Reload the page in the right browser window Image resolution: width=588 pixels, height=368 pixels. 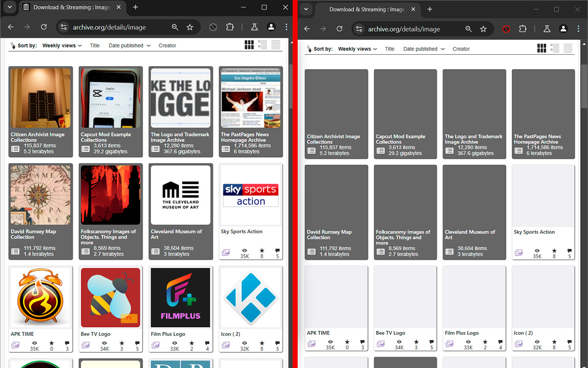tap(339, 29)
